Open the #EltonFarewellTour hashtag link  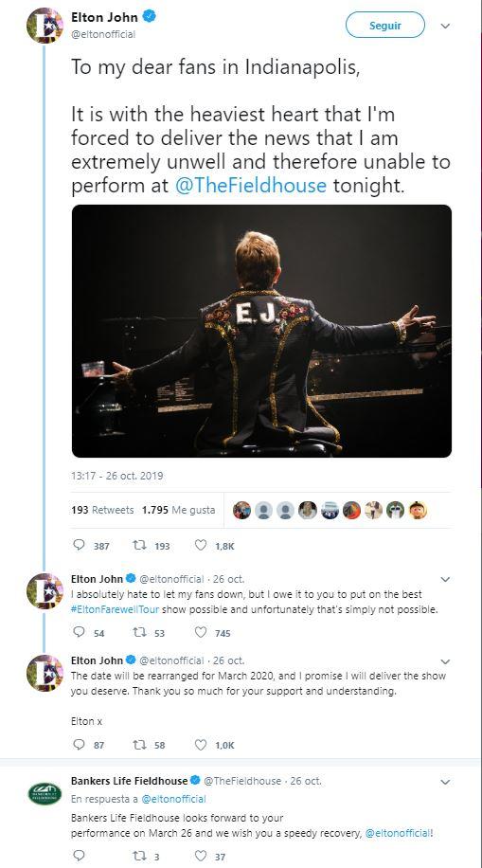(116, 609)
